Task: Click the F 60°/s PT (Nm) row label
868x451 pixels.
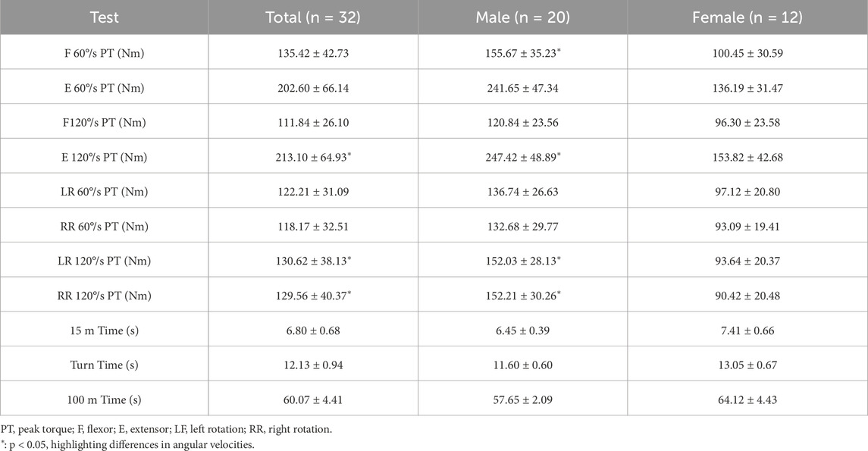Action: click(104, 52)
